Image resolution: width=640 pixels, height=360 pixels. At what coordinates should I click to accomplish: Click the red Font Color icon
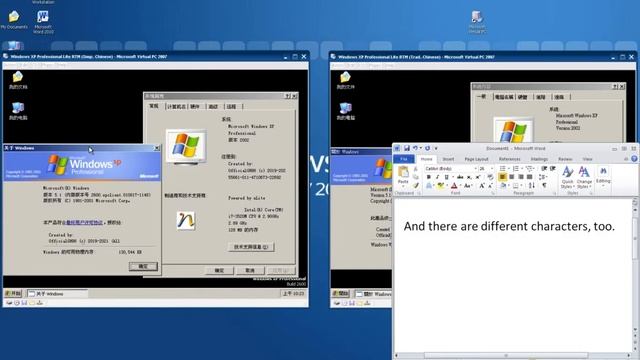pyautogui.click(x=454, y=186)
